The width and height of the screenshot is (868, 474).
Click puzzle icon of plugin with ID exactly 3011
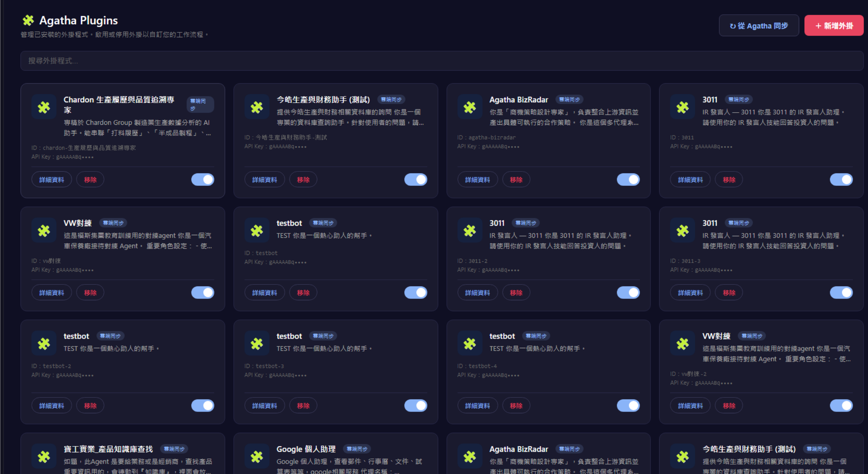coord(682,107)
